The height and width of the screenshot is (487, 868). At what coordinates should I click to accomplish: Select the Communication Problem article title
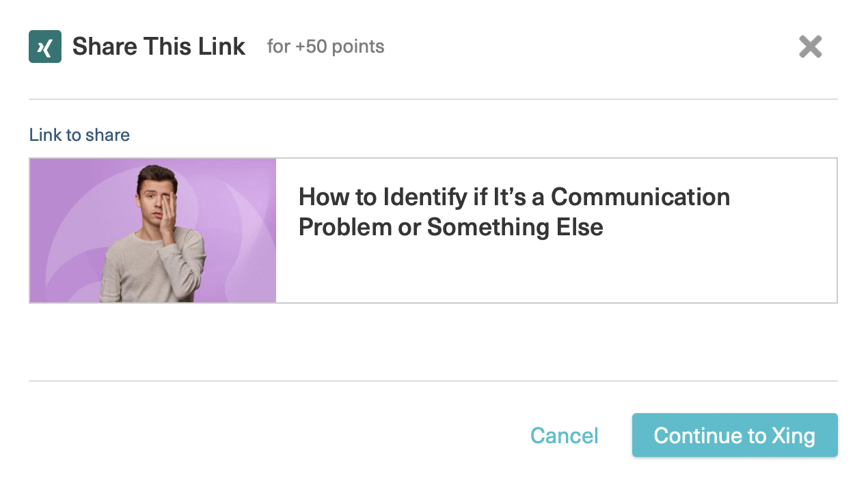point(514,211)
